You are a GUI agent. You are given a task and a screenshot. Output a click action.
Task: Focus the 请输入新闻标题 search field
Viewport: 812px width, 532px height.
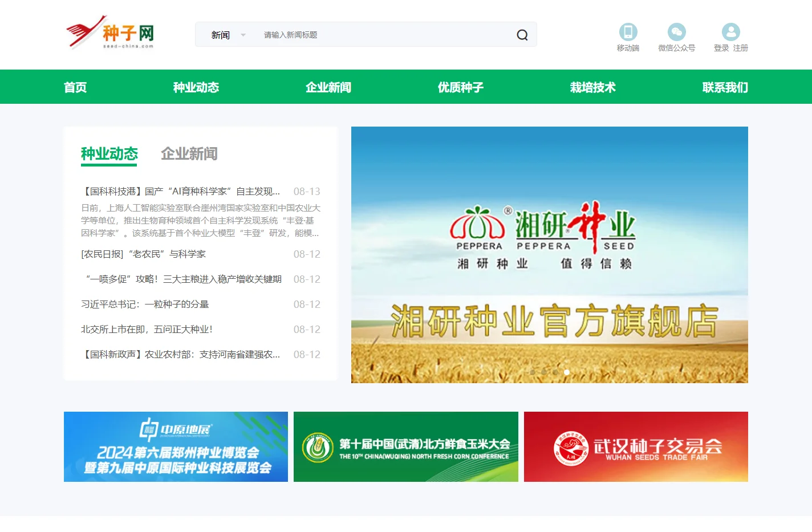point(385,35)
